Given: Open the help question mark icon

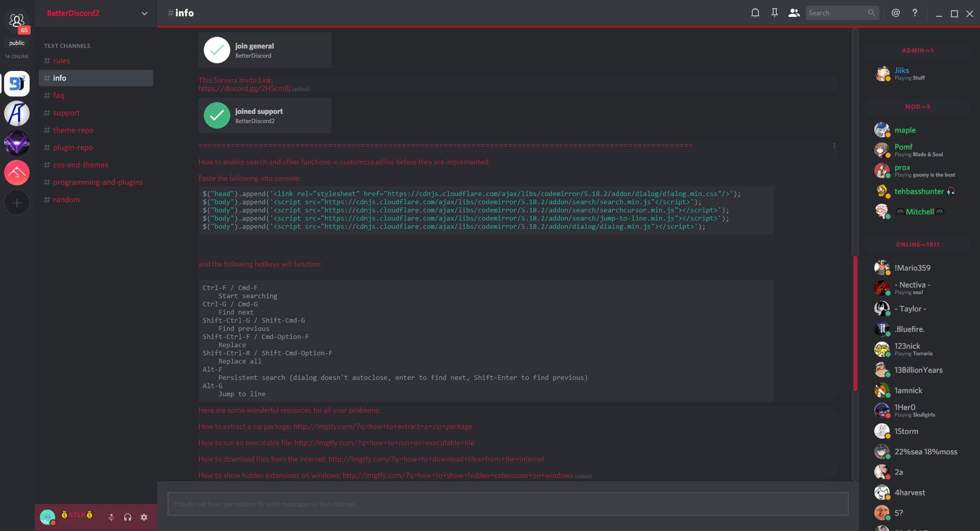Looking at the screenshot, I should click(915, 13).
